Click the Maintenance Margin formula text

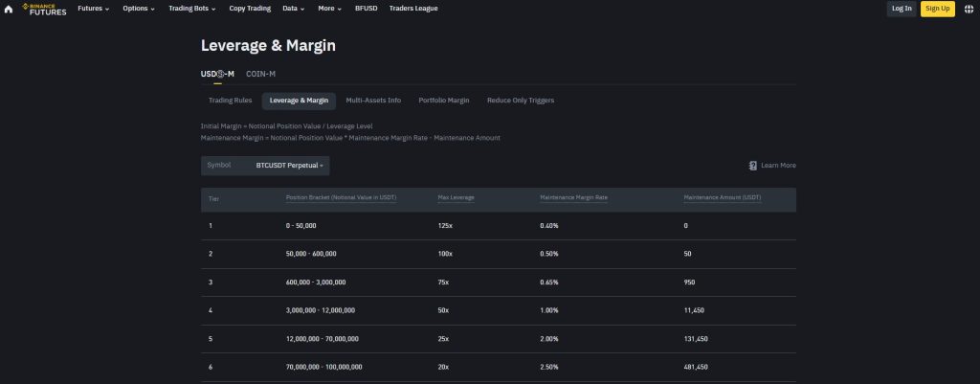[350, 138]
